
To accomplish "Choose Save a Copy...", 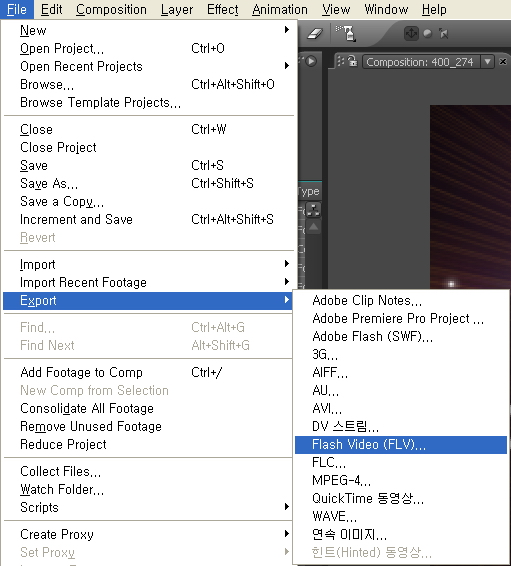I will point(148,201).
